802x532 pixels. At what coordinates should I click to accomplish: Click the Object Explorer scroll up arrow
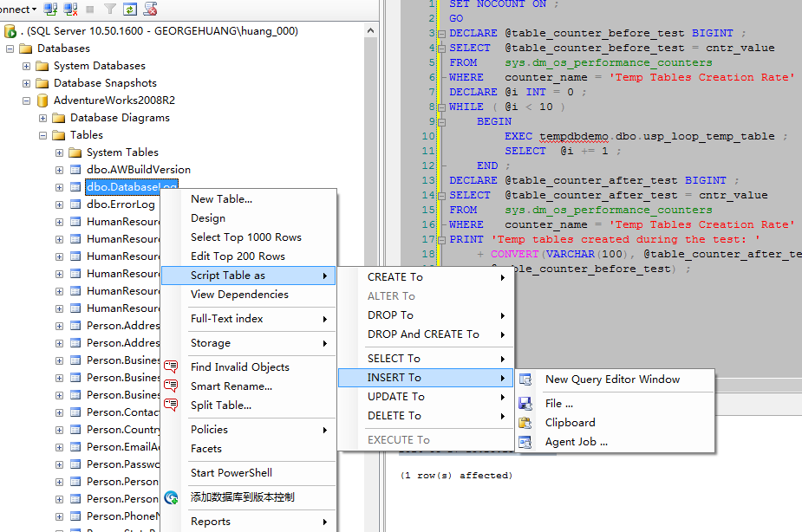[x=371, y=30]
